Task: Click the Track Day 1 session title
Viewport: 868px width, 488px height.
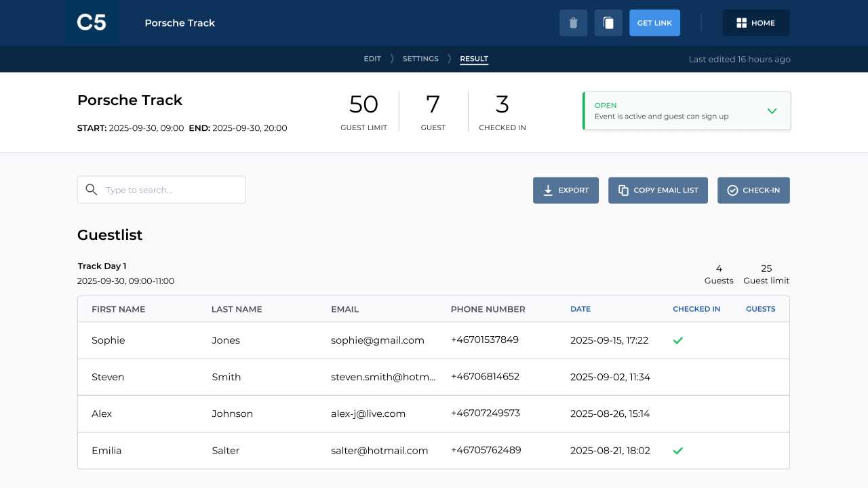Action: tap(102, 266)
